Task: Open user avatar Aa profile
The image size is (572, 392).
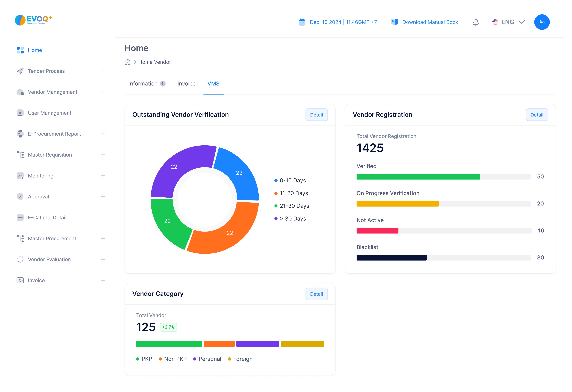Action: [542, 22]
